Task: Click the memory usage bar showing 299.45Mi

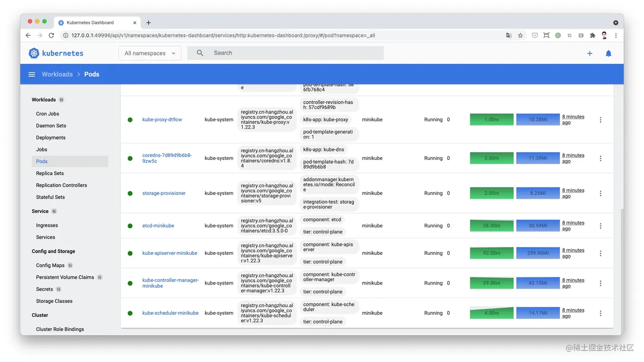Action: click(538, 253)
